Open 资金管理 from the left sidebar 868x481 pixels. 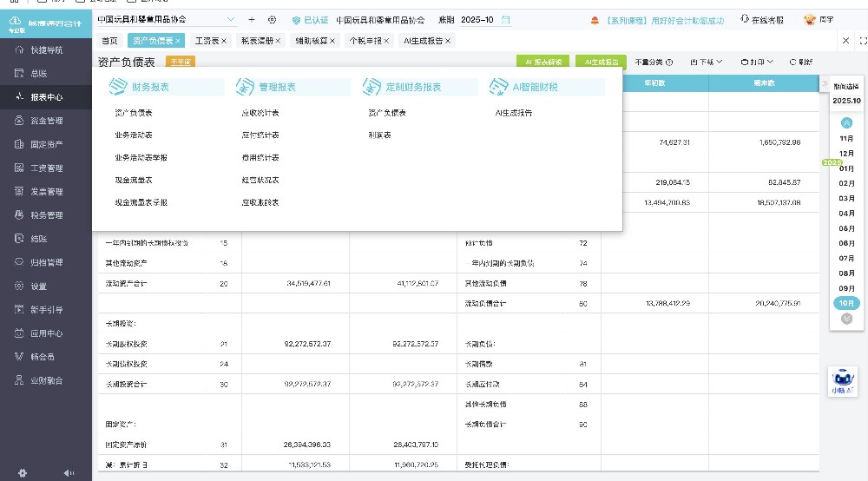point(46,121)
